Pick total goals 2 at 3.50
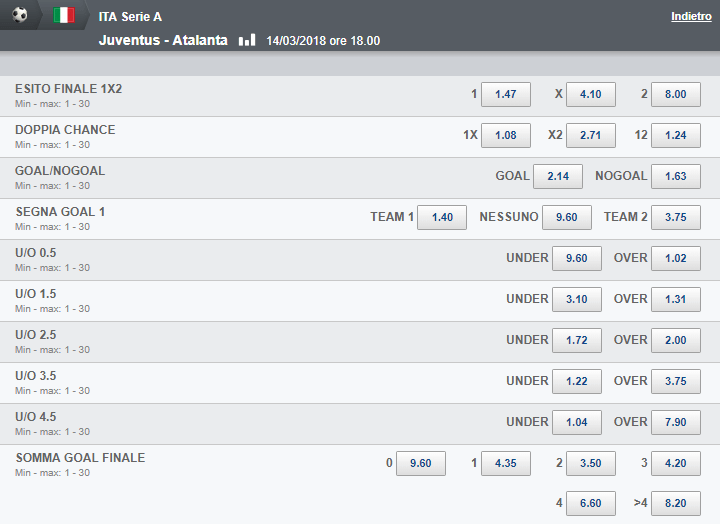This screenshot has height=524, width=720. click(591, 463)
